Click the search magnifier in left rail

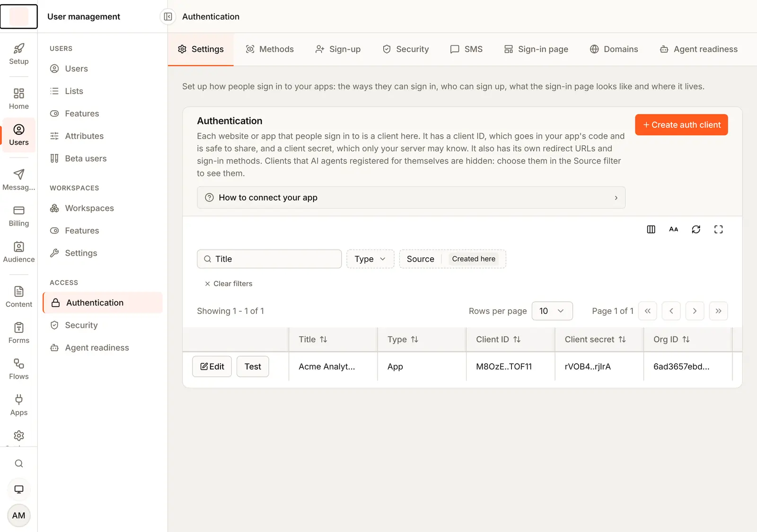click(19, 463)
